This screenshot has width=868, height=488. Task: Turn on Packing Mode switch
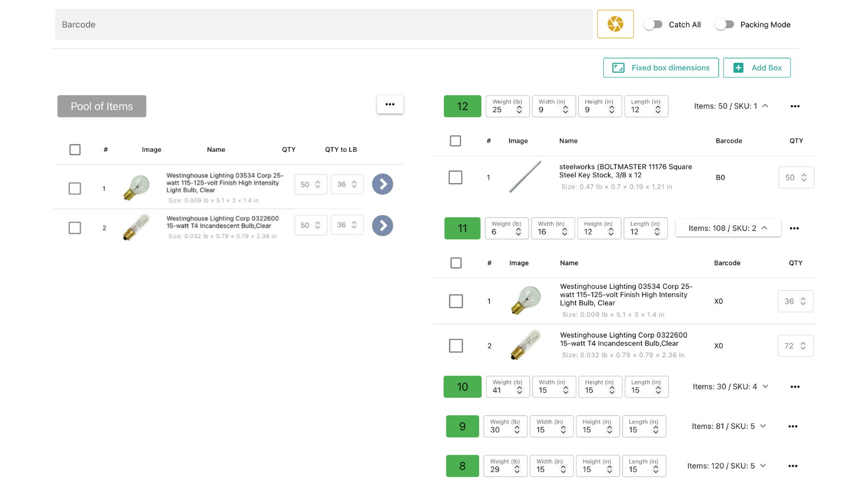pos(724,24)
